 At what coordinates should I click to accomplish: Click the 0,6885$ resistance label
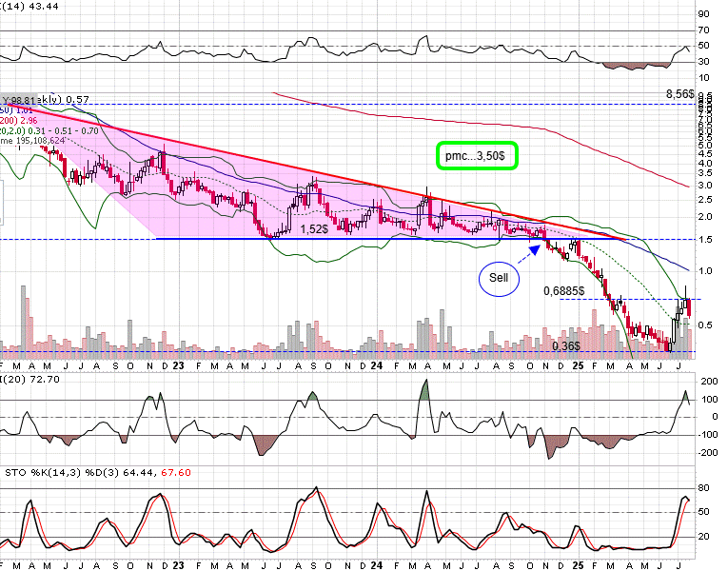(564, 291)
